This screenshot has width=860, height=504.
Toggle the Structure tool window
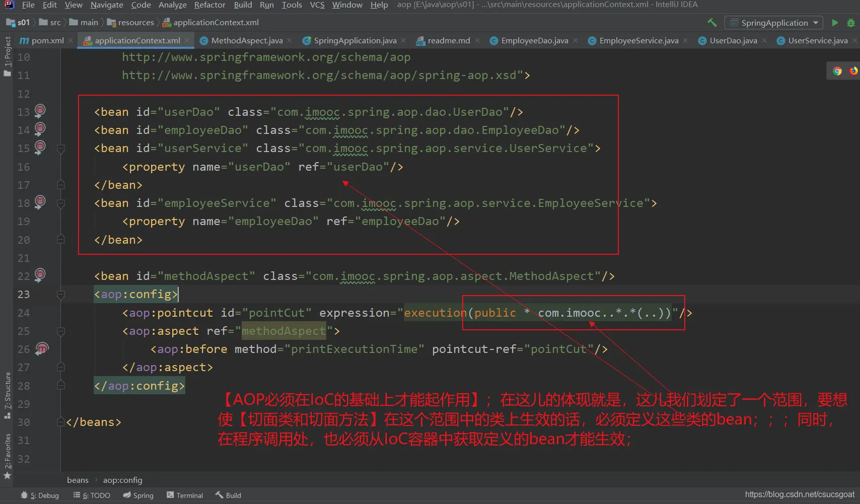click(x=7, y=395)
